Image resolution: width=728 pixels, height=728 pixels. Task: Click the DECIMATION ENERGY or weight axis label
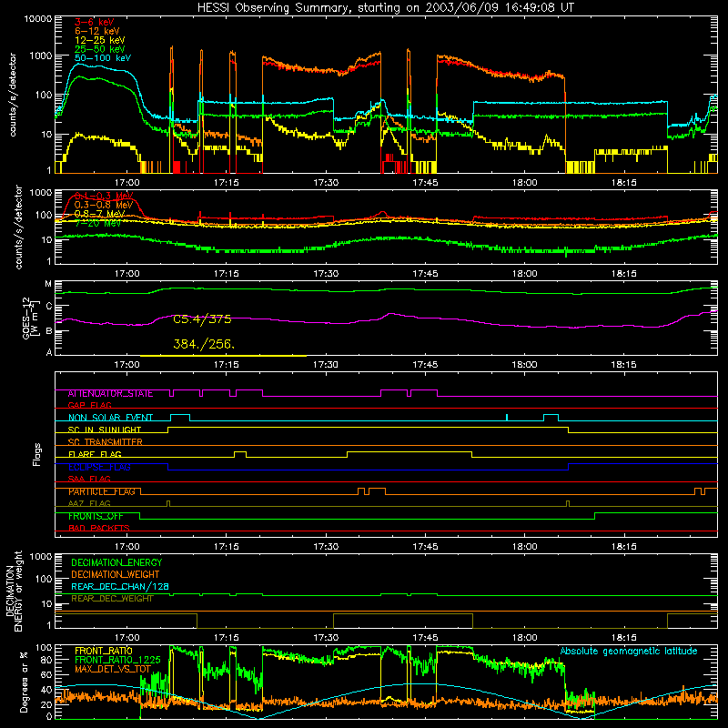[x=14, y=591]
